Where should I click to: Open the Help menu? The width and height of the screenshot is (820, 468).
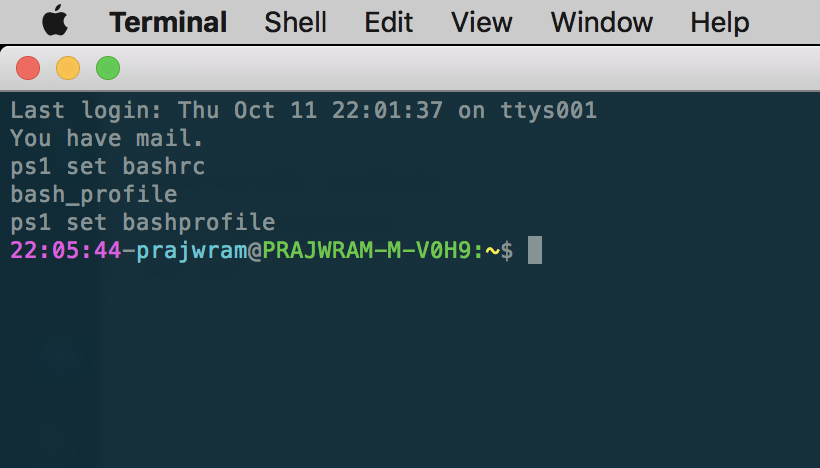tap(720, 22)
